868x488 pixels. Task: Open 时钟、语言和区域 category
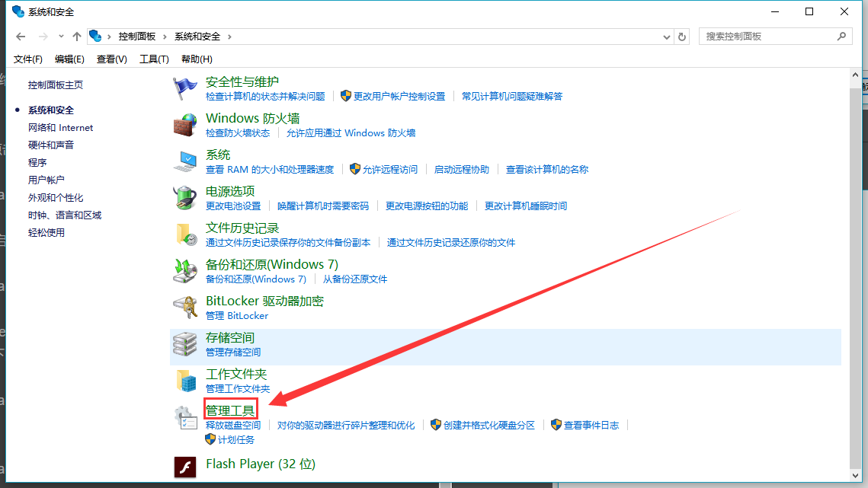[x=65, y=215]
